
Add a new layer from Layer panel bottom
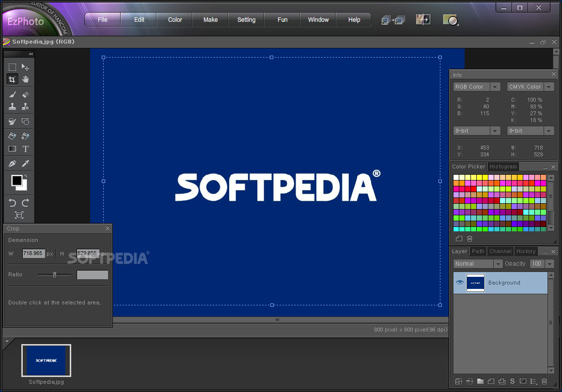pyautogui.click(x=491, y=381)
